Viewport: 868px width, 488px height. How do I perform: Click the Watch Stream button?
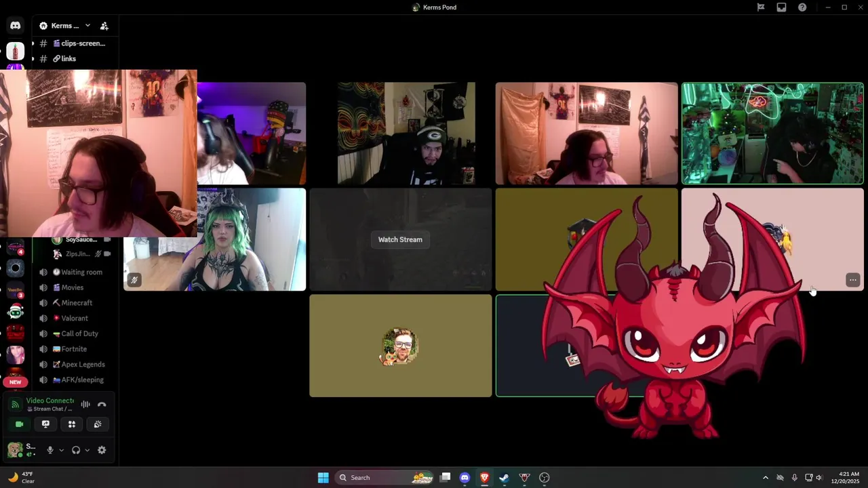click(400, 240)
